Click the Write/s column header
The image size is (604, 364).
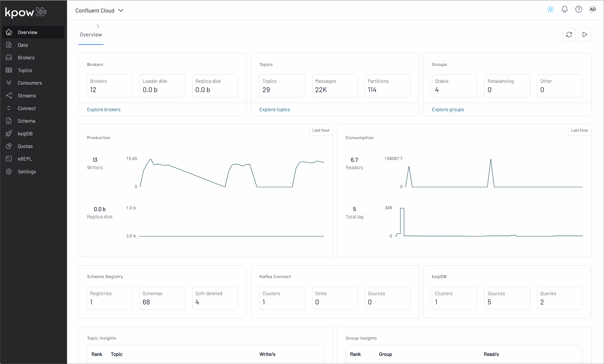pos(267,354)
